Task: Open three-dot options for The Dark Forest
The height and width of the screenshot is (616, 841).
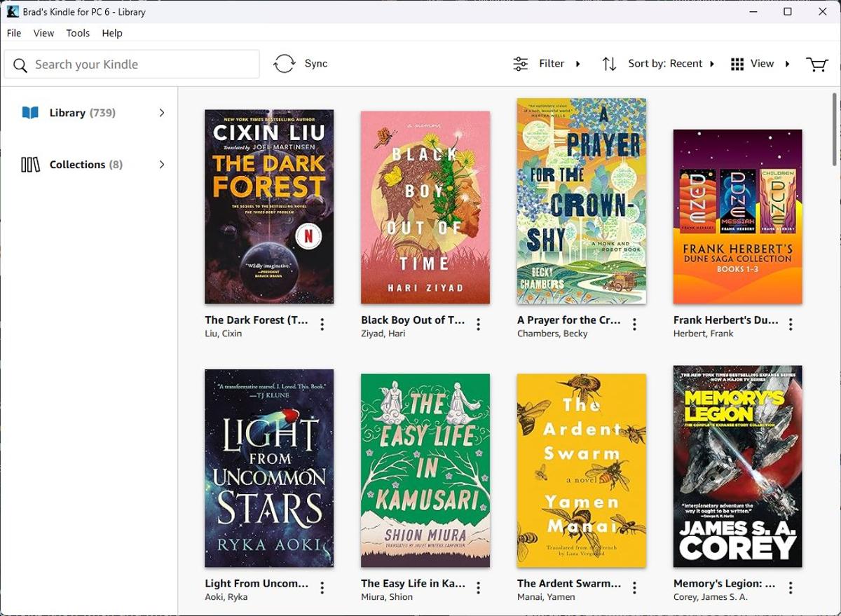Action: (322, 324)
